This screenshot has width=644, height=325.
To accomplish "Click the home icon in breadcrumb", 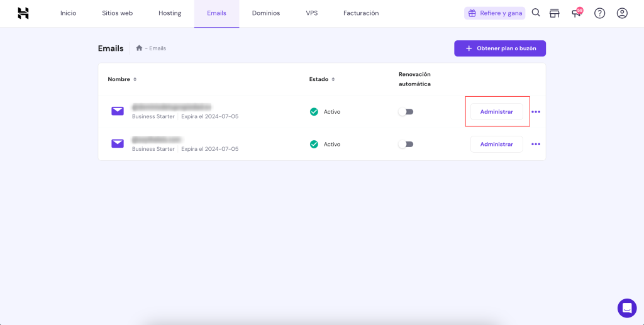I will point(139,48).
